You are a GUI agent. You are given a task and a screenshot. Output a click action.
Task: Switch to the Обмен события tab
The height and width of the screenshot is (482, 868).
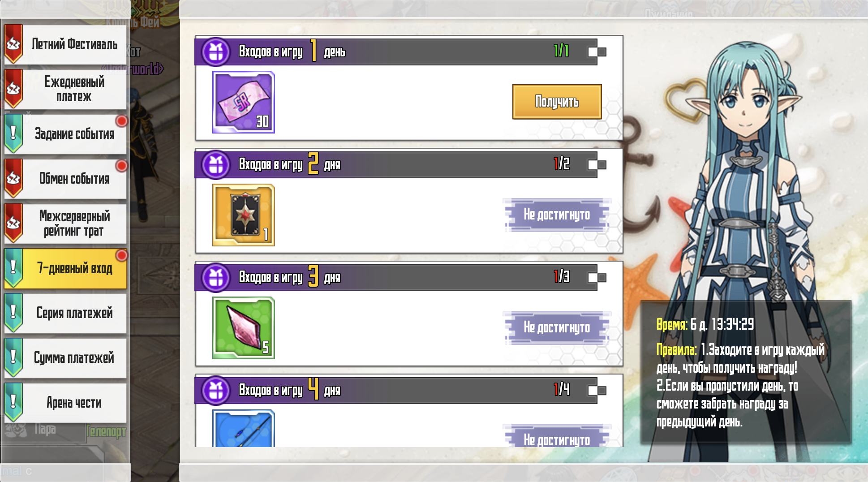[65, 179]
